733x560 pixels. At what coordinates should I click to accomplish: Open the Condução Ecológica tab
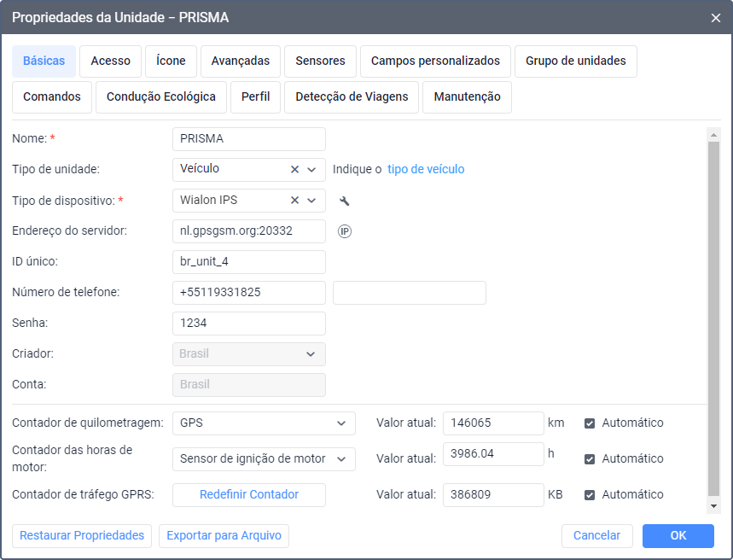[161, 96]
